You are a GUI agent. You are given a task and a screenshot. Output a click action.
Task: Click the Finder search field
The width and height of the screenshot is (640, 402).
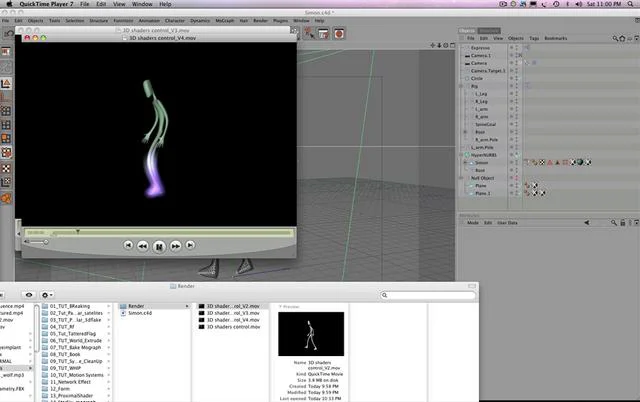pyautogui.click(x=428, y=295)
